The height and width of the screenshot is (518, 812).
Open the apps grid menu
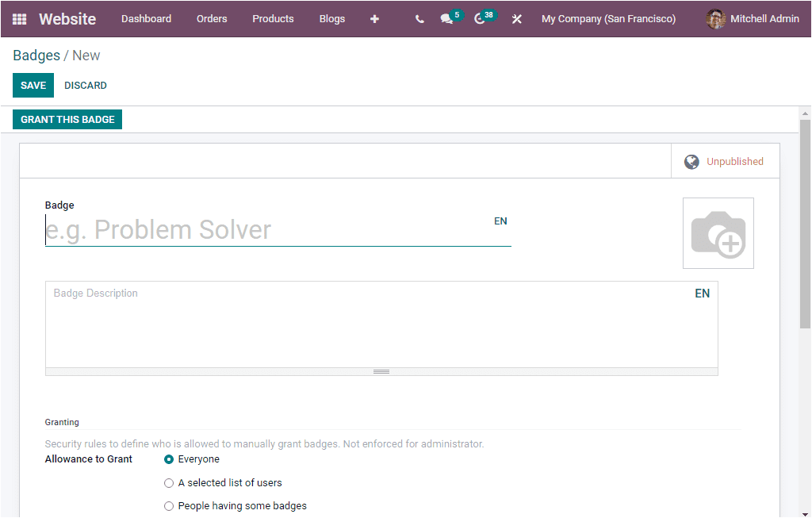pos(18,18)
